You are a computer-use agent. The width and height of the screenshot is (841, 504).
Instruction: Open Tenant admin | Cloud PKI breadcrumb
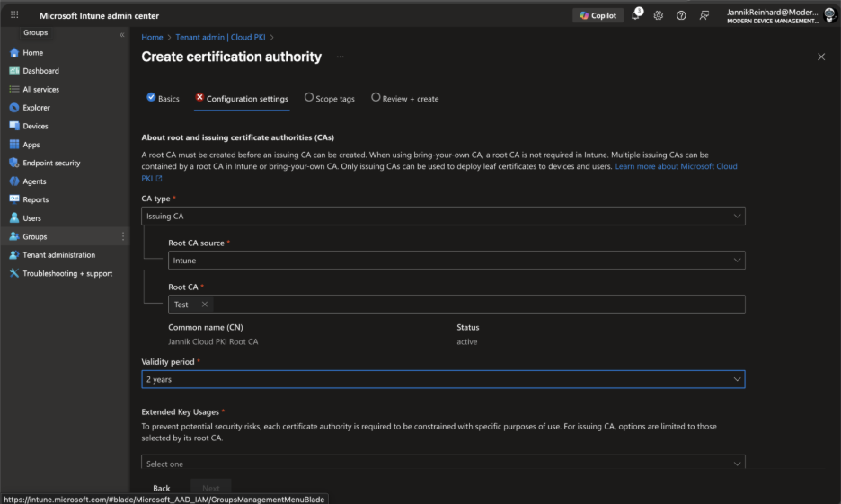point(218,38)
